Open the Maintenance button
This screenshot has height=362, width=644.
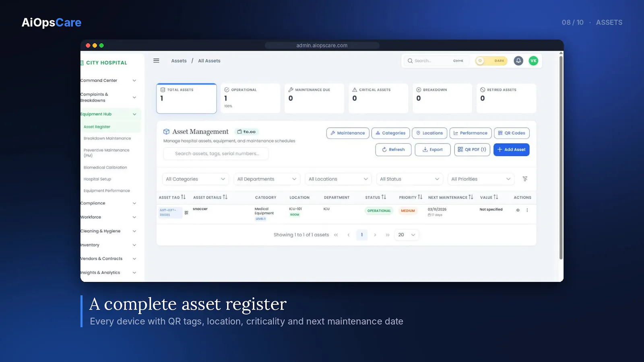pyautogui.click(x=348, y=133)
